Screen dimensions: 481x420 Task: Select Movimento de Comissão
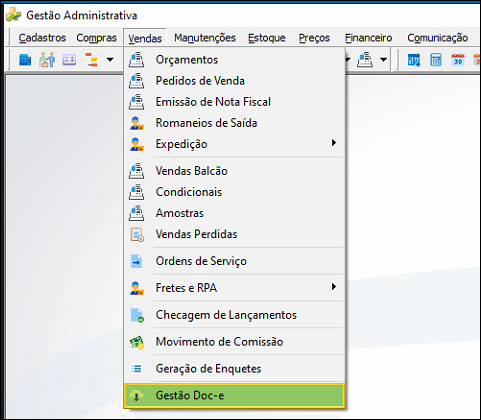(234, 342)
